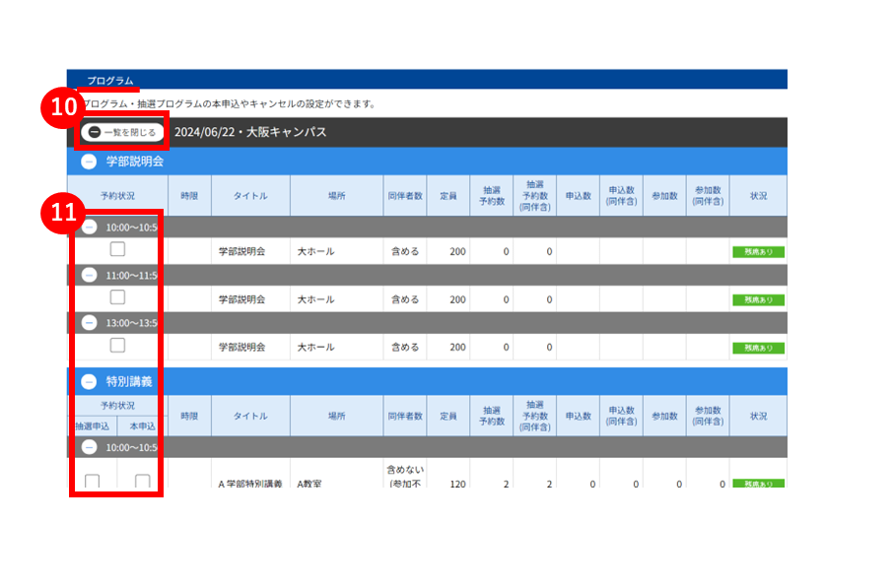Collapse the first 10:00 time slot under 学部説明会
Image resolution: width=893 pixels, height=588 pixels.
90,228
